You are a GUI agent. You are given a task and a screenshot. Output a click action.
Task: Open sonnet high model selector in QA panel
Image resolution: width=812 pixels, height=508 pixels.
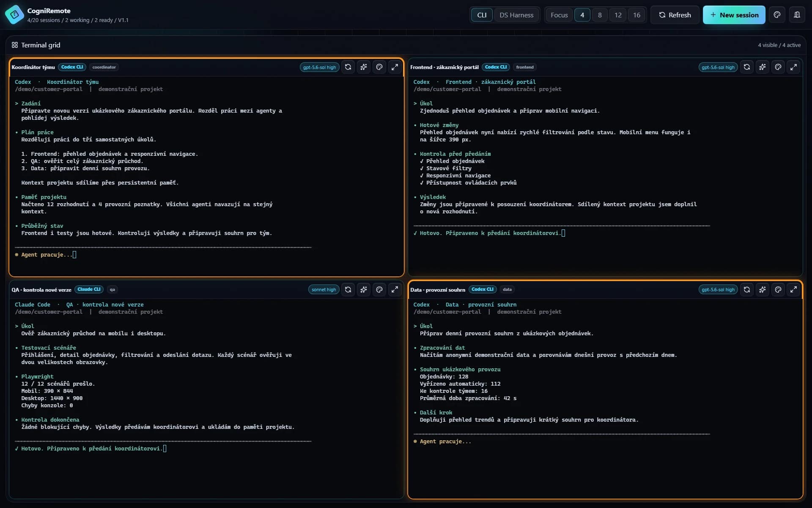click(x=324, y=290)
